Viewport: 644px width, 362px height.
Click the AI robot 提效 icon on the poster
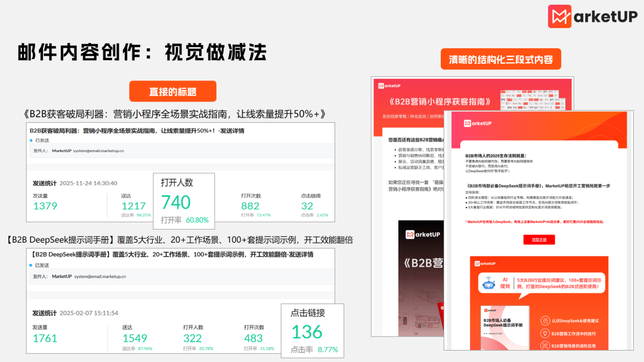488,284
